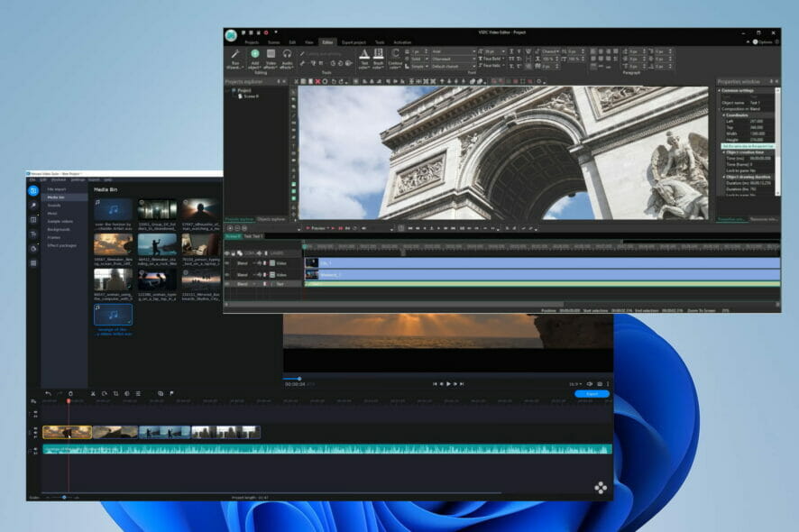The image size is (799, 532).
Task: Click Movavi undo arrow above timeline
Action: click(48, 393)
